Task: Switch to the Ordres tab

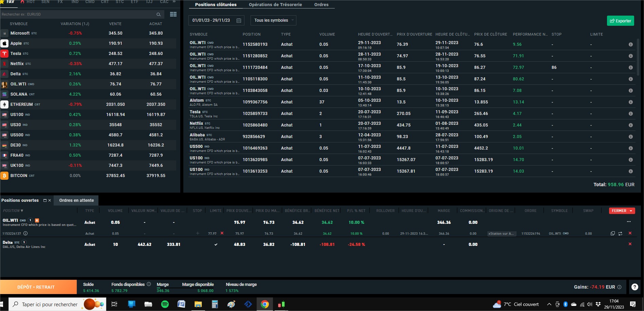Action: coord(321,5)
